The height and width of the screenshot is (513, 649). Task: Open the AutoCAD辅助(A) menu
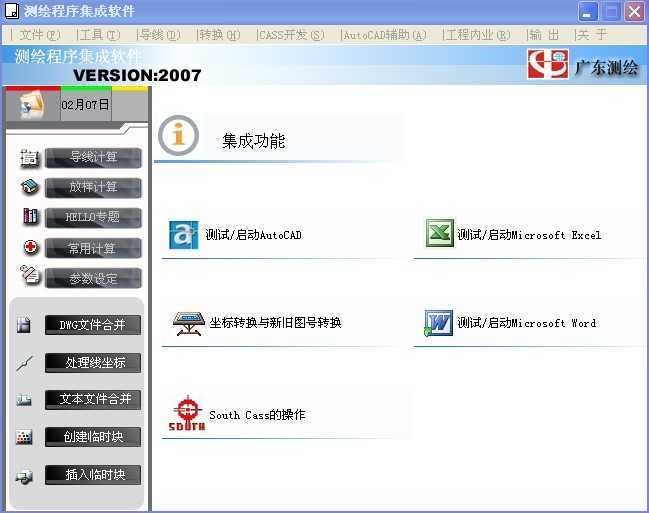coord(385,35)
